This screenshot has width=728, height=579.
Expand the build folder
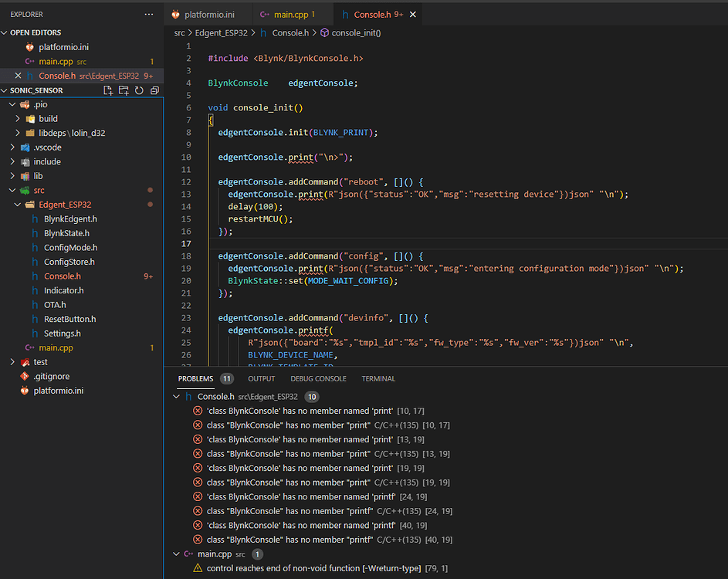(x=18, y=119)
